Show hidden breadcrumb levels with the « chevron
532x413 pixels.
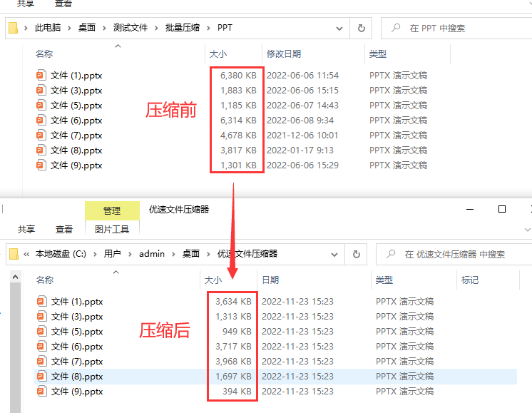[x=26, y=254]
